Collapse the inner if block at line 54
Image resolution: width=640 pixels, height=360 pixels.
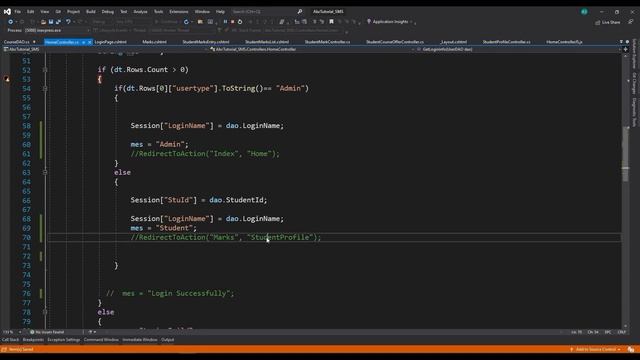pos(45,89)
